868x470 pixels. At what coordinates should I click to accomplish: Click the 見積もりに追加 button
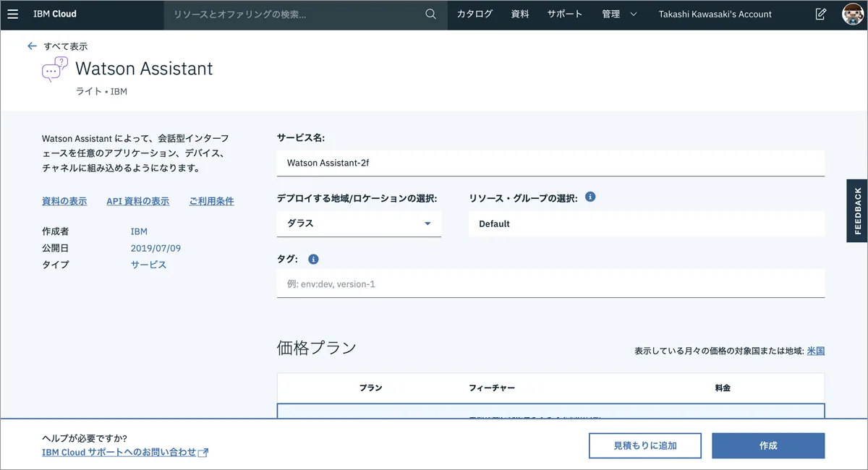pos(645,445)
